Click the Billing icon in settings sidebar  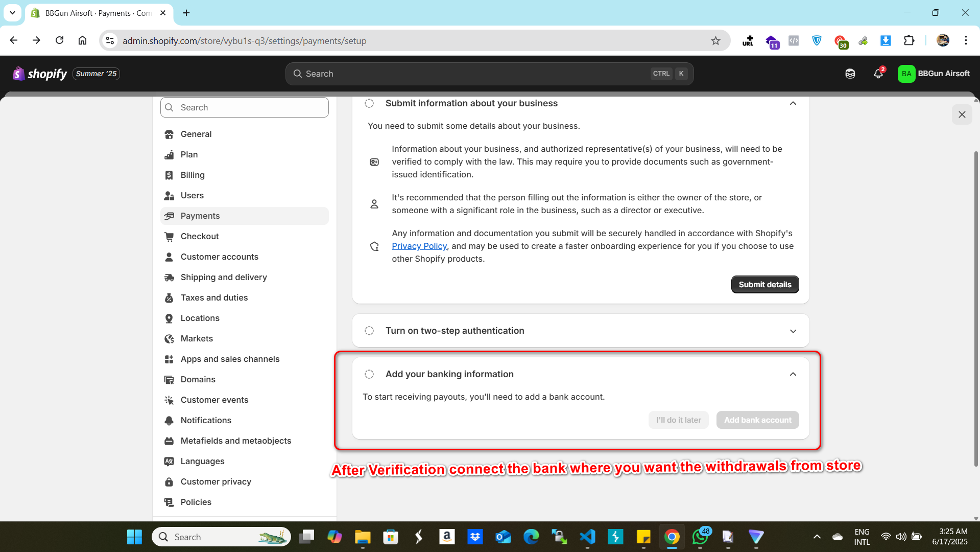[x=169, y=175]
